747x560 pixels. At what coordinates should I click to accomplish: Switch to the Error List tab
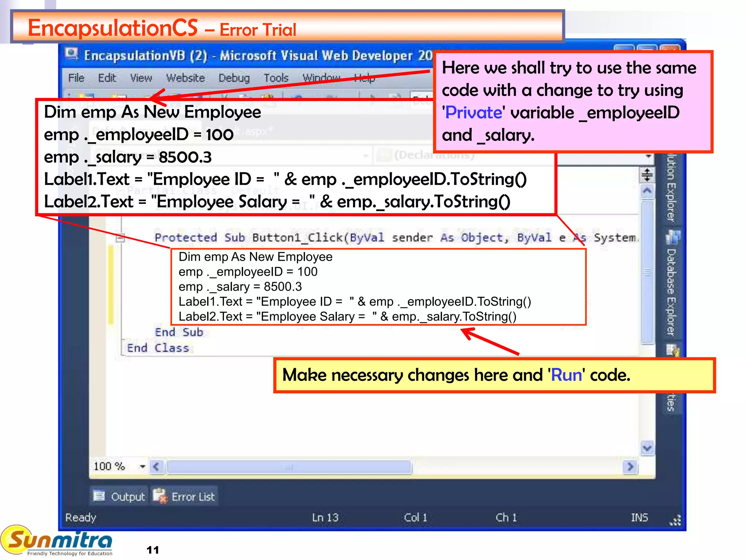pyautogui.click(x=193, y=497)
